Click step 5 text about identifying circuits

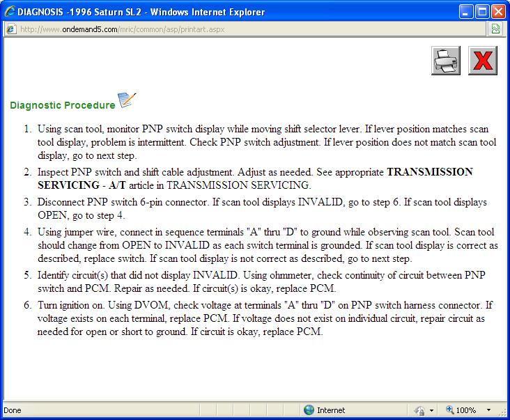[261, 282]
